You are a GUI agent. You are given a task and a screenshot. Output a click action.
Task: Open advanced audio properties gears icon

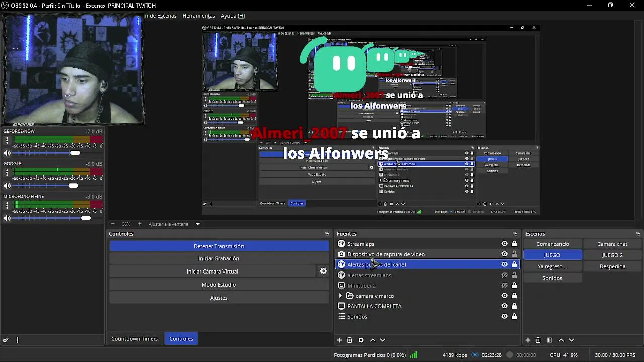(6, 340)
